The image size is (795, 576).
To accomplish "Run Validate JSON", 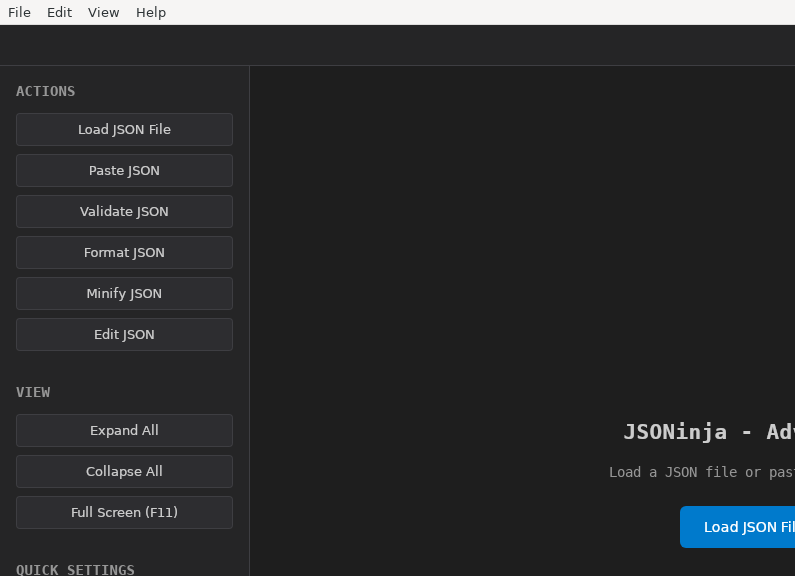I will click(124, 211).
